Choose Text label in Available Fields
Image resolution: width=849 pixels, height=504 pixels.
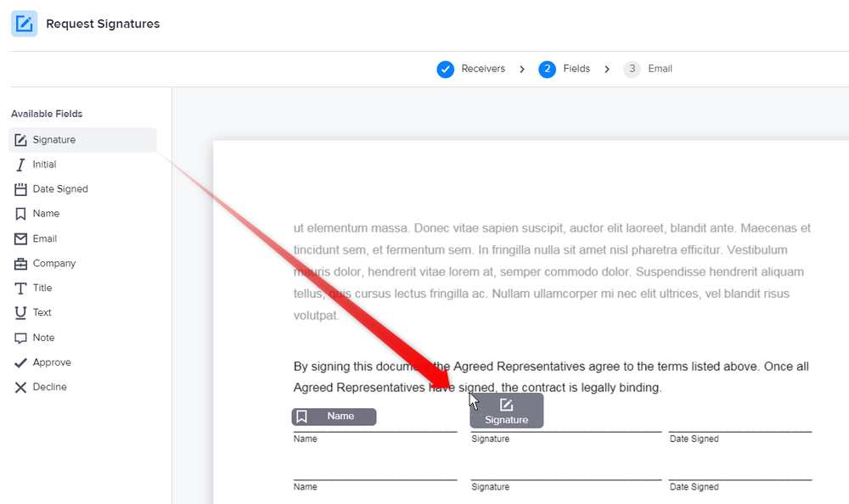[x=42, y=312]
